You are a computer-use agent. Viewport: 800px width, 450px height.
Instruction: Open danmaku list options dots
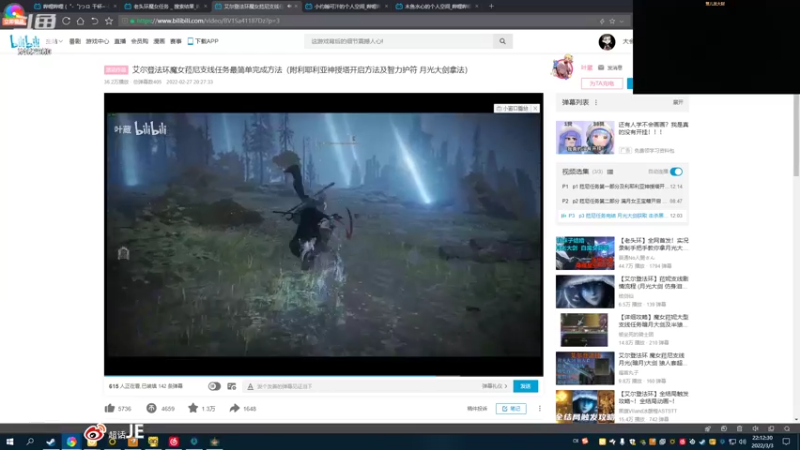coord(596,103)
